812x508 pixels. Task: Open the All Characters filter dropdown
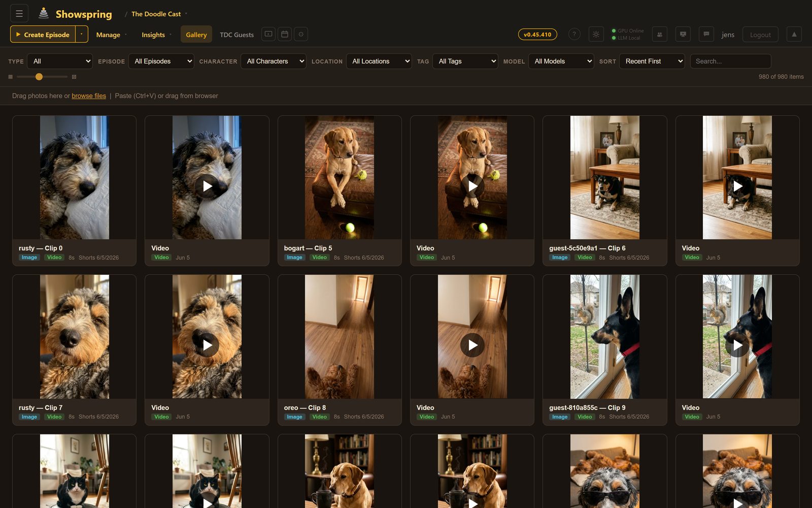[x=274, y=61]
